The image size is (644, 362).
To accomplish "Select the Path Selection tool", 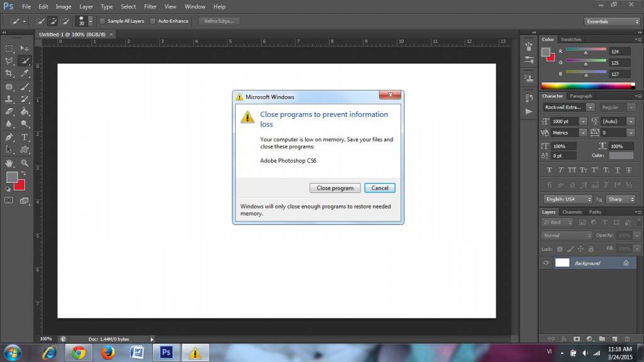I will point(9,150).
